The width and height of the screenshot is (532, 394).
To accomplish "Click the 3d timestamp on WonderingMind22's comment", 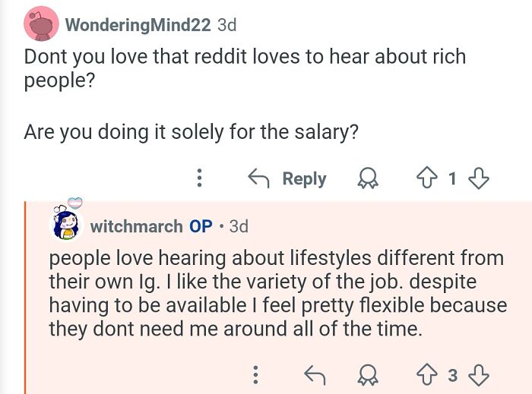I will tap(226, 24).
